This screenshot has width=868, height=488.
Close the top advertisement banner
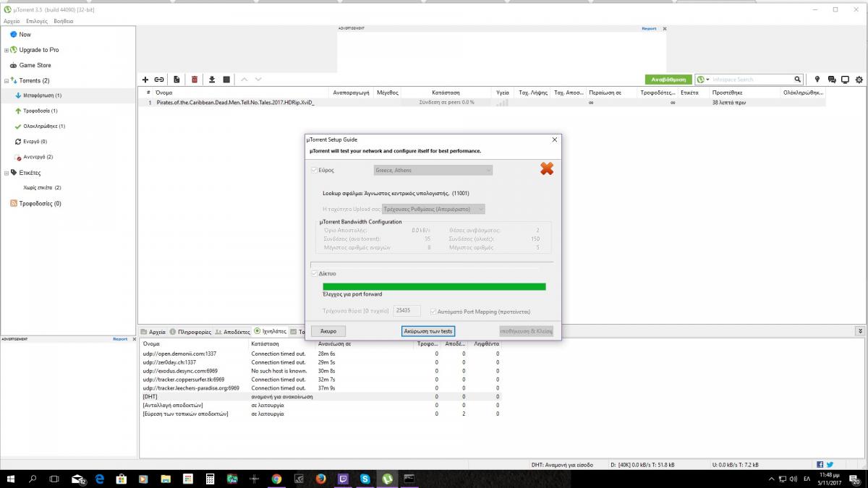(x=665, y=29)
